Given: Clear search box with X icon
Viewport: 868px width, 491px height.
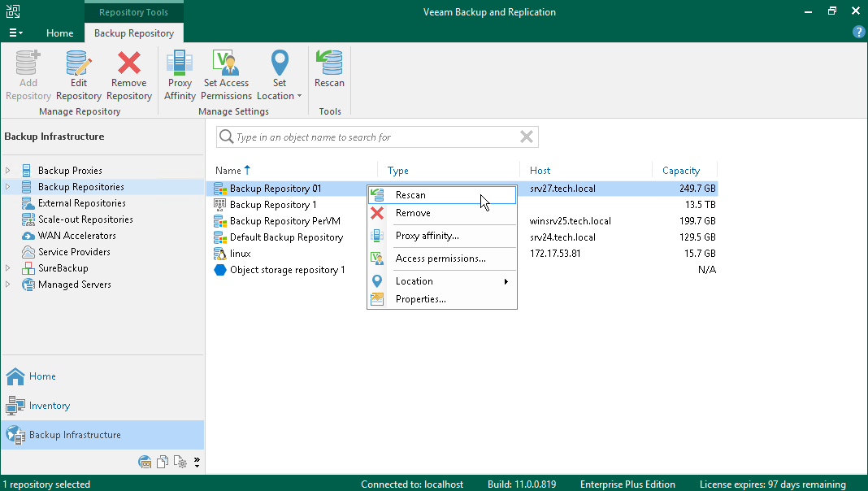Looking at the screenshot, I should coord(527,137).
